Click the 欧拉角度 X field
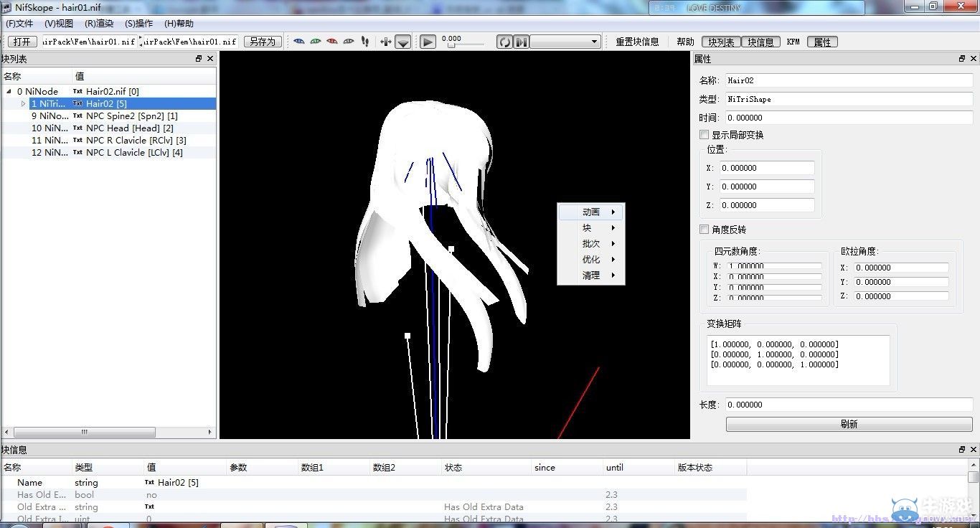Viewport: 980px width, 528px height. (901, 268)
